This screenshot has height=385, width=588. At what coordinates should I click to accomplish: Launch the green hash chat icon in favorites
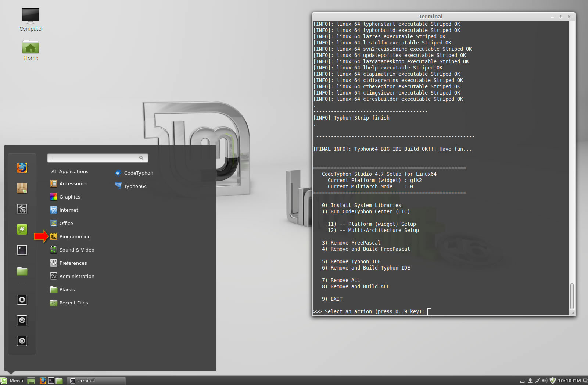pos(22,229)
